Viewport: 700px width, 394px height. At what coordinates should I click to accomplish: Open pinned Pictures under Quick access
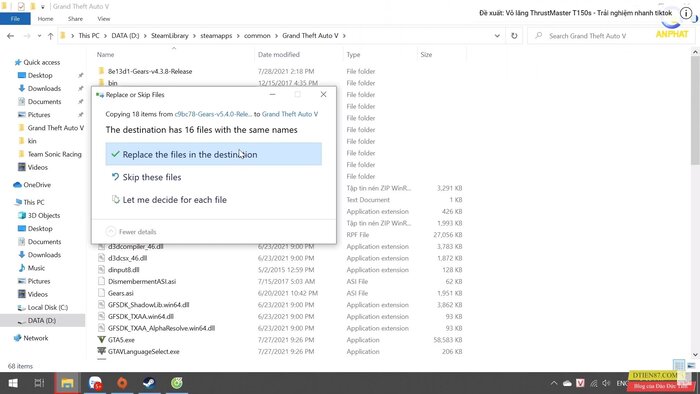click(39, 115)
